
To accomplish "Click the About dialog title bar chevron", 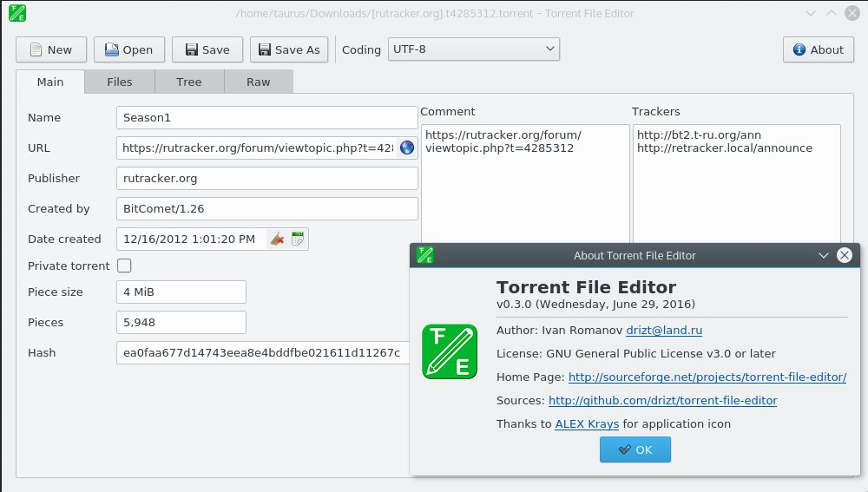I will (823, 255).
